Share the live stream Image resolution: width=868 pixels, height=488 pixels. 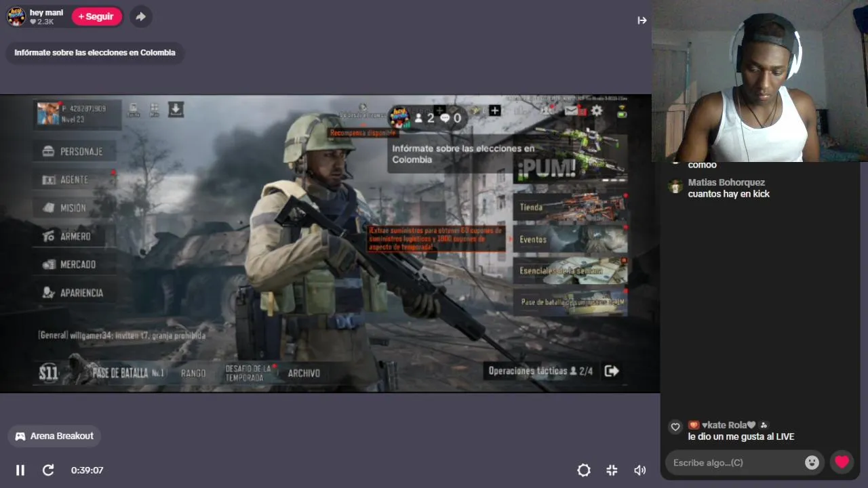pyautogui.click(x=140, y=16)
